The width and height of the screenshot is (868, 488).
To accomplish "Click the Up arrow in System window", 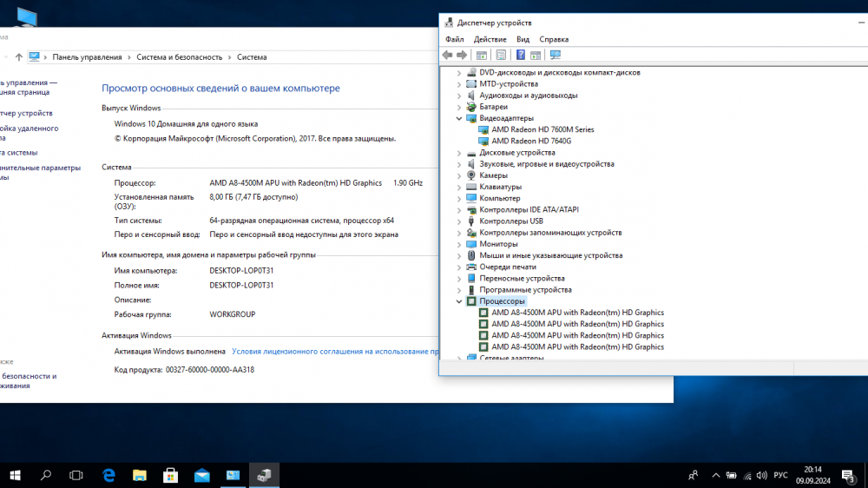I will point(19,57).
